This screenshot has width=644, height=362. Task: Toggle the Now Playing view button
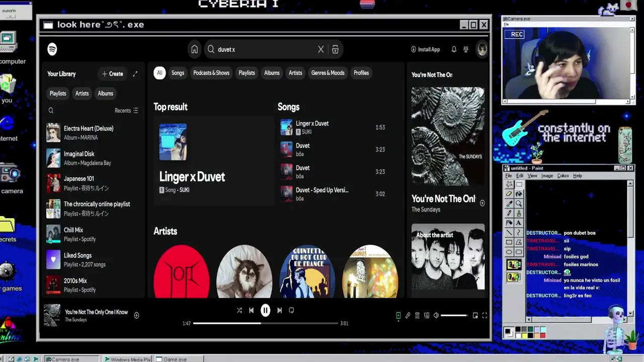tap(398, 315)
